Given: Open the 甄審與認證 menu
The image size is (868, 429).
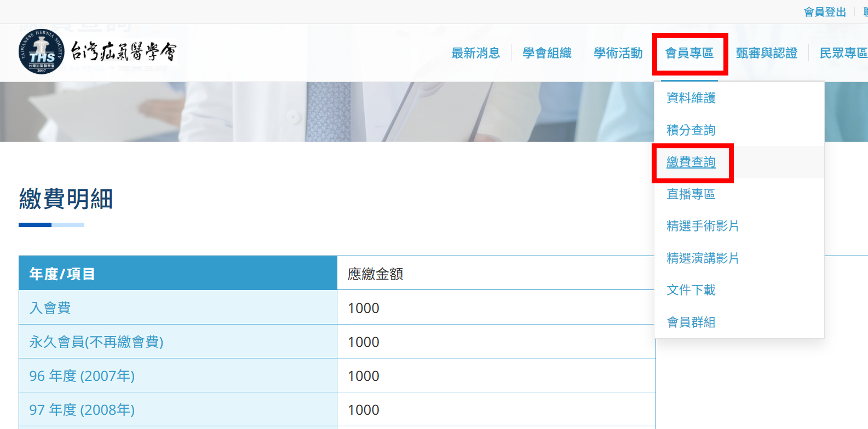Looking at the screenshot, I should [x=766, y=53].
